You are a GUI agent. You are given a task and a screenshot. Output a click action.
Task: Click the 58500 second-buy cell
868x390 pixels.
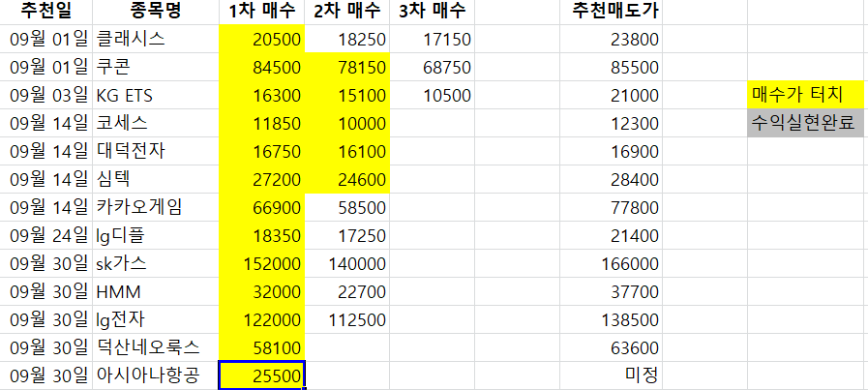[x=347, y=207]
